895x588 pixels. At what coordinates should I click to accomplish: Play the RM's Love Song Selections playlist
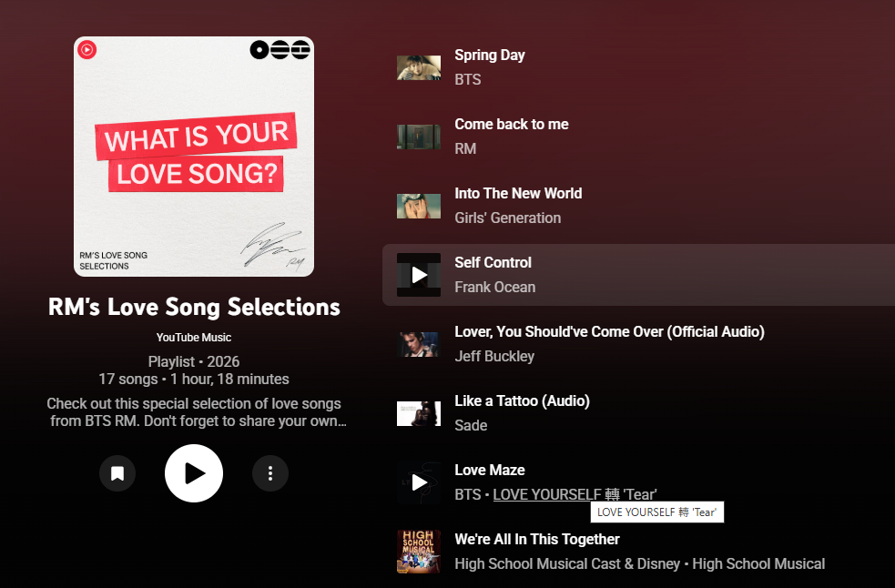coord(194,473)
